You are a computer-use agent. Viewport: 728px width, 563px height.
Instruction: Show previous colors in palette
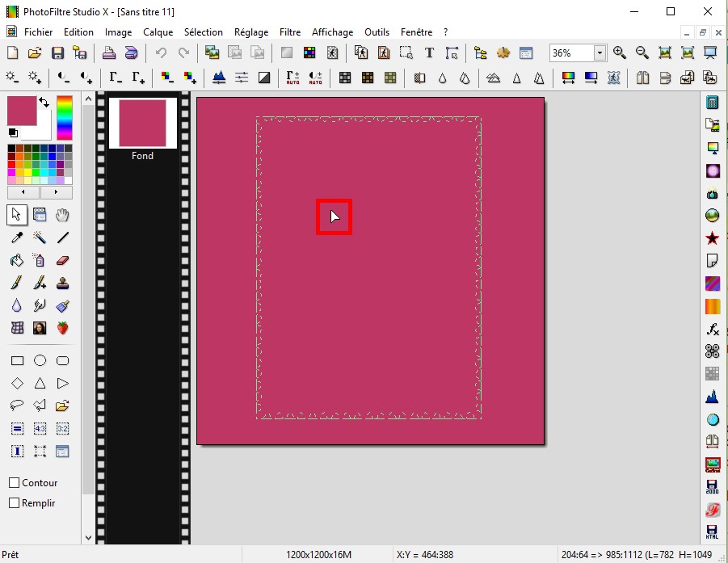pyautogui.click(x=23, y=193)
